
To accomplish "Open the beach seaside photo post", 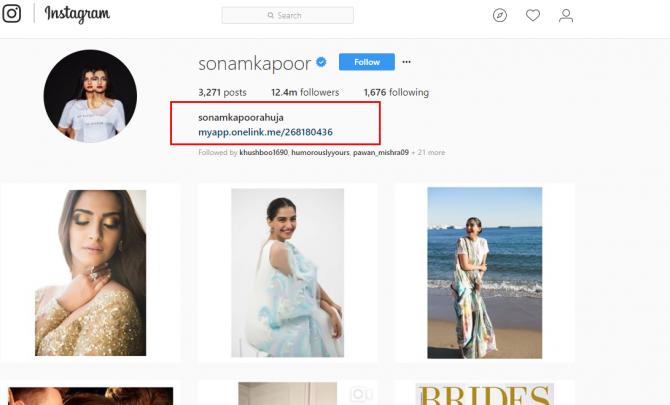I will [x=485, y=273].
